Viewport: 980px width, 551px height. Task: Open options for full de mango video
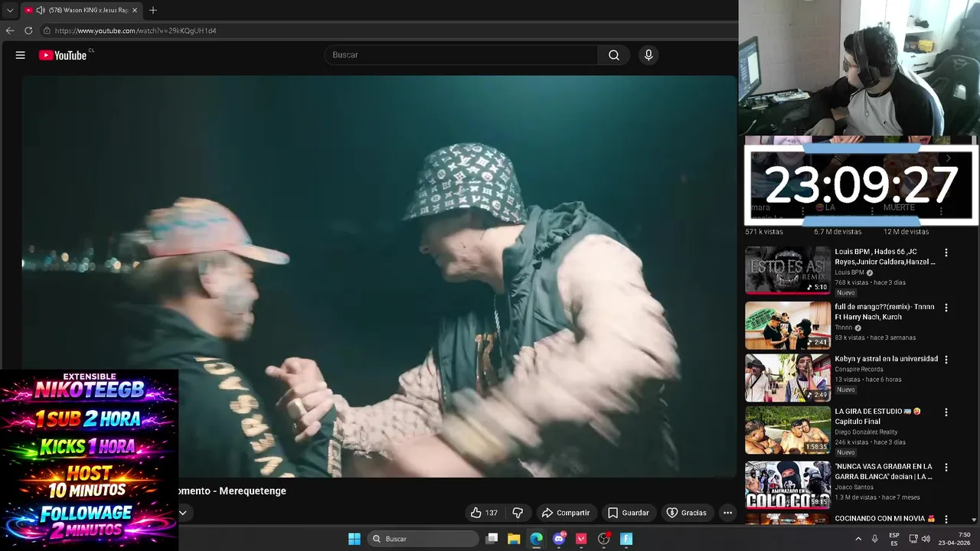point(946,308)
